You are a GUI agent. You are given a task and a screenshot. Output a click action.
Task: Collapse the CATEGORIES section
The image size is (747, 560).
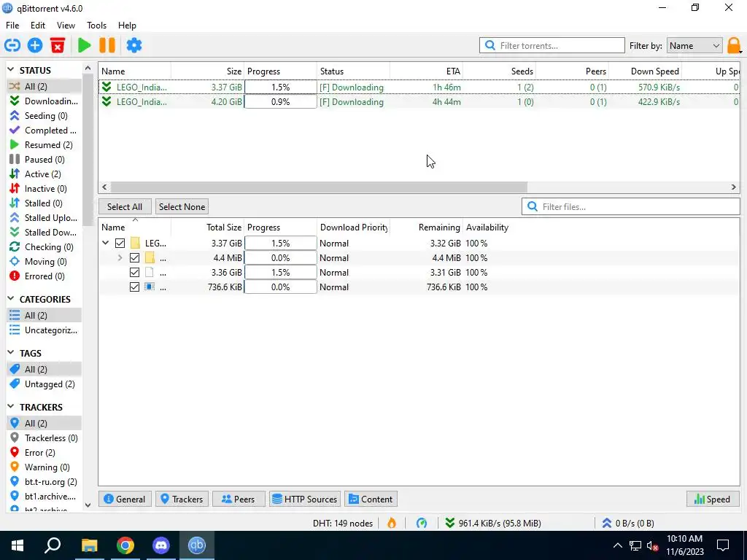click(11, 299)
